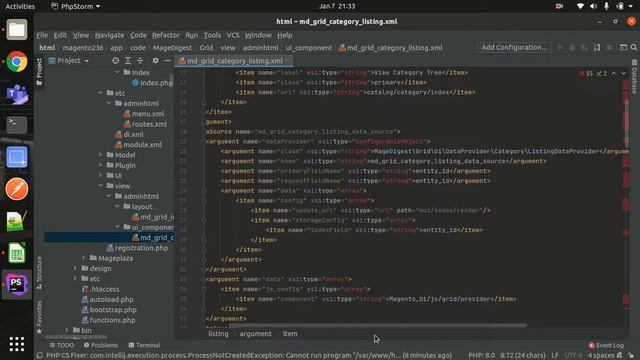Open the Project view dropdown
The width and height of the screenshot is (640, 360).
[x=69, y=60]
